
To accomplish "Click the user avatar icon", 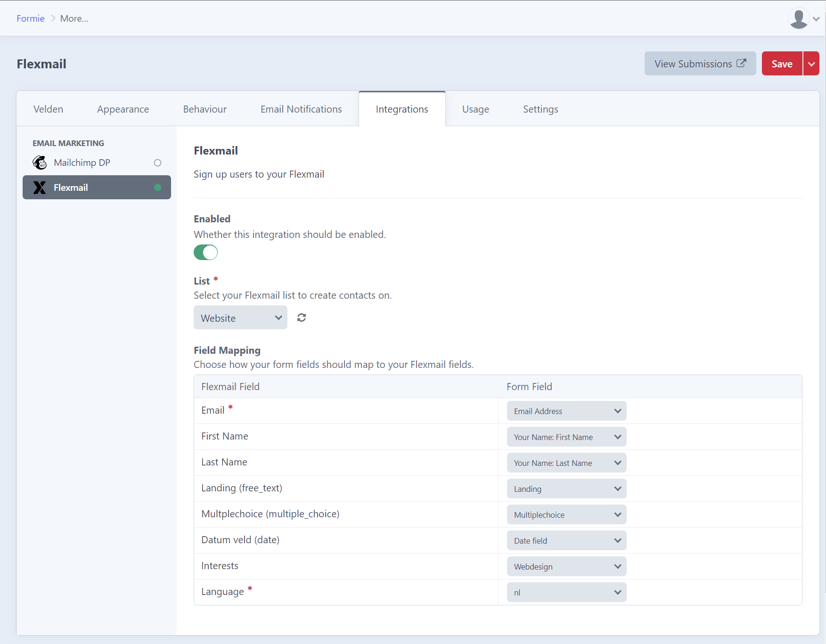I will (799, 19).
